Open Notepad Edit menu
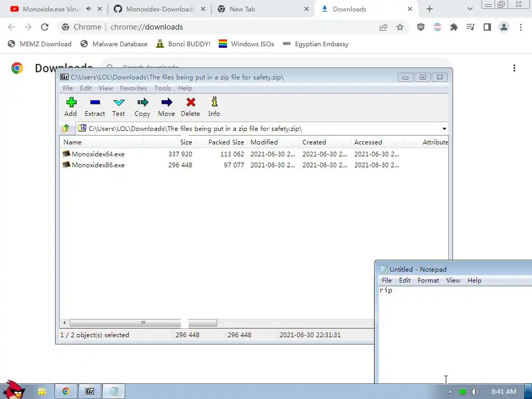 click(404, 280)
